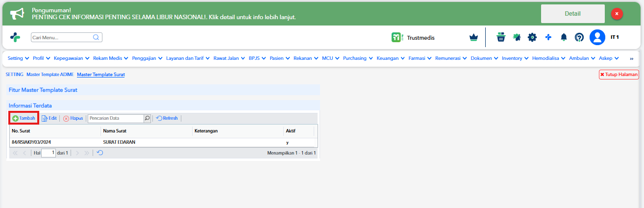Expand the Kepegawaian menu
Image resolution: width=644 pixels, height=208 pixels.
tap(72, 58)
